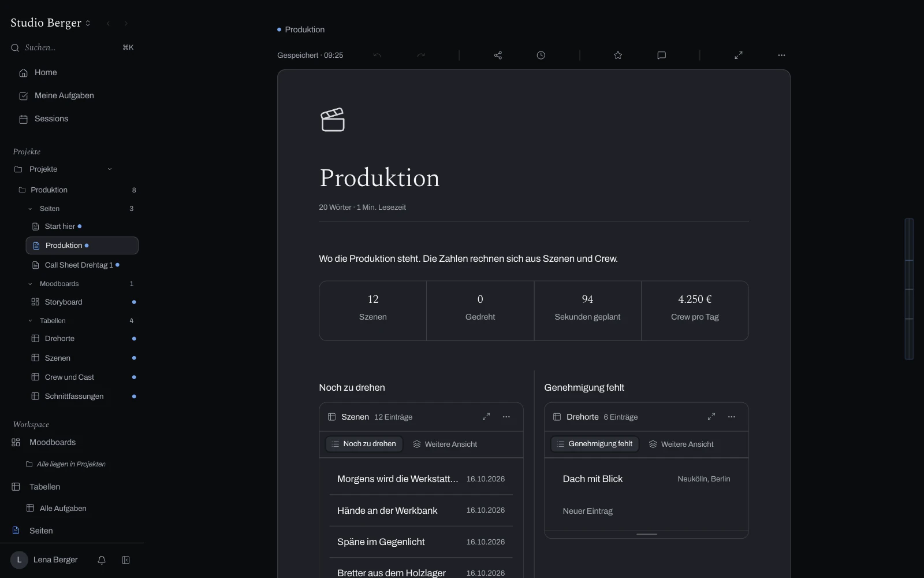Open the Studio Berger workspace switcher
The image size is (924, 578).
[51, 23]
